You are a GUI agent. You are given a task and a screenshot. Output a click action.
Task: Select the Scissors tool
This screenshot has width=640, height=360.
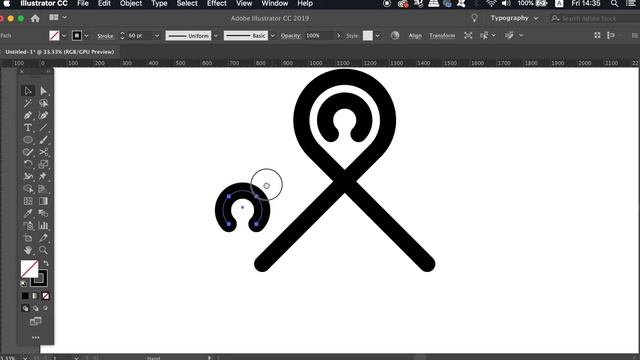(x=43, y=152)
